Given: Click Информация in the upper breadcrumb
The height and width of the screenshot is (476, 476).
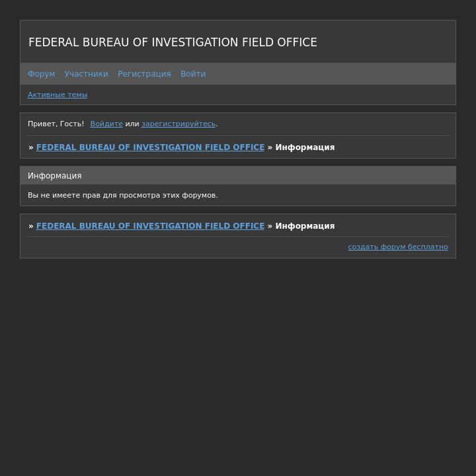Looking at the screenshot, I should click(305, 147).
